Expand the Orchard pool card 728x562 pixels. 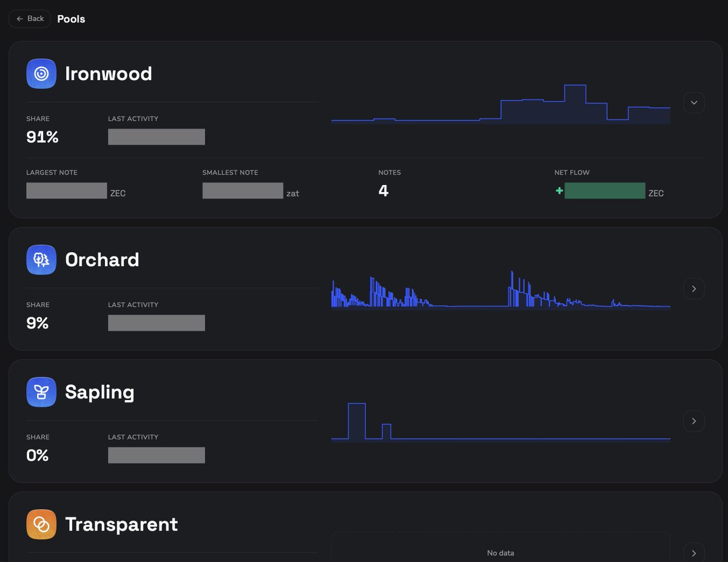coord(694,289)
